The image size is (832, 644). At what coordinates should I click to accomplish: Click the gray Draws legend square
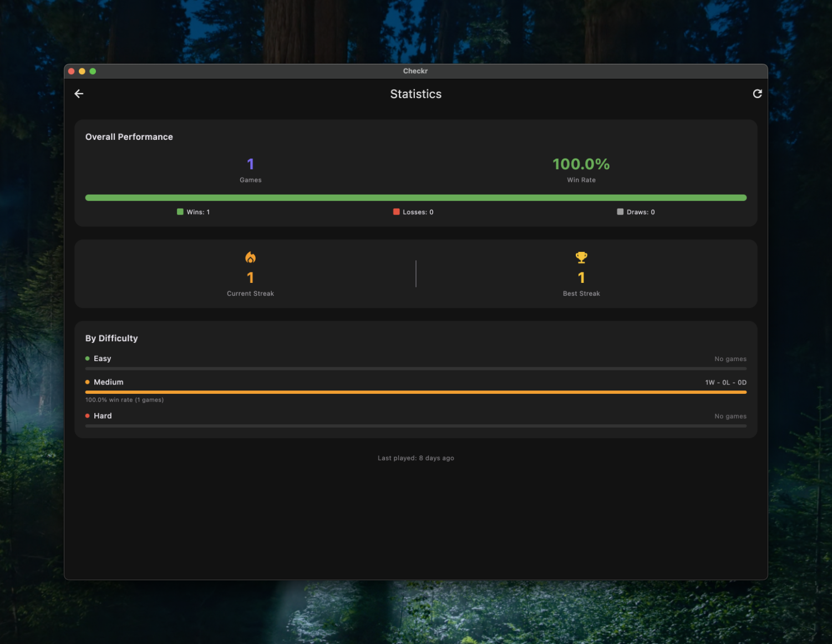pos(620,212)
